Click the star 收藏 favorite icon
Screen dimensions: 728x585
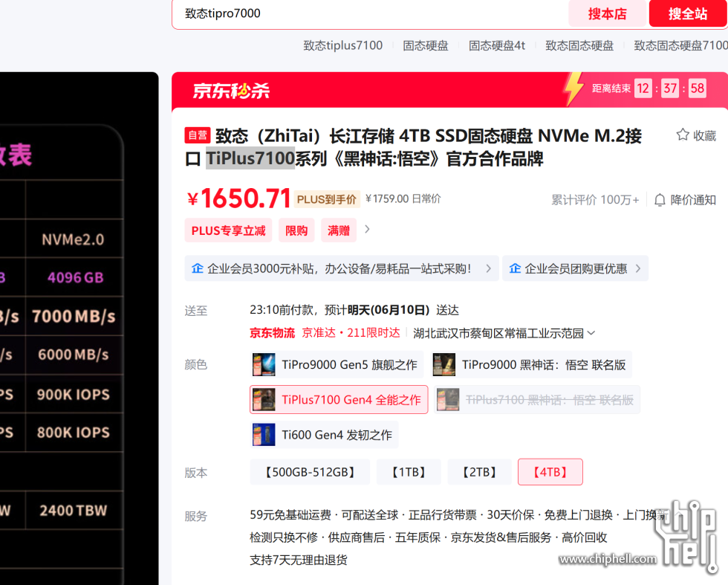pyautogui.click(x=683, y=135)
